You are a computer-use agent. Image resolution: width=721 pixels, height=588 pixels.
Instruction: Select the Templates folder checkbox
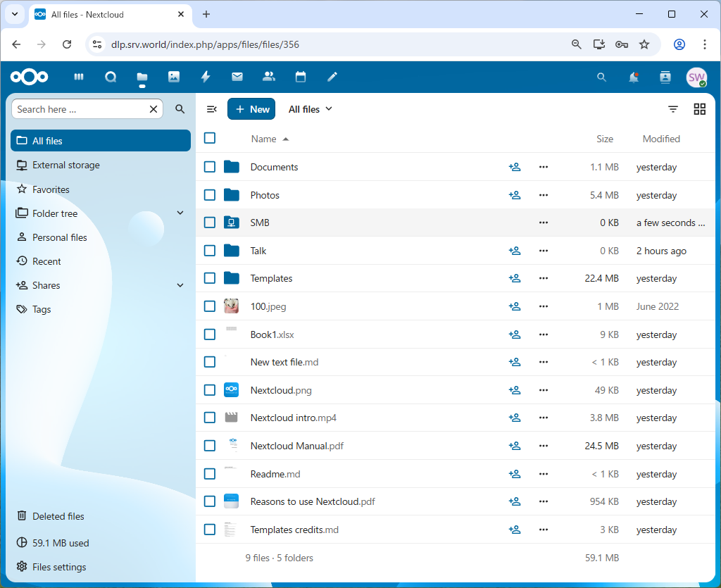click(x=210, y=278)
